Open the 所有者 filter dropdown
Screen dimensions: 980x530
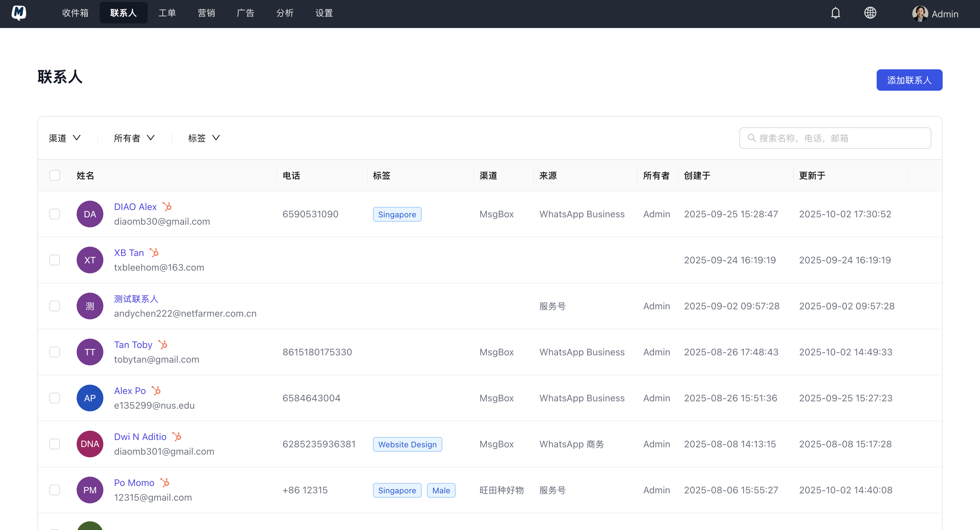point(134,138)
